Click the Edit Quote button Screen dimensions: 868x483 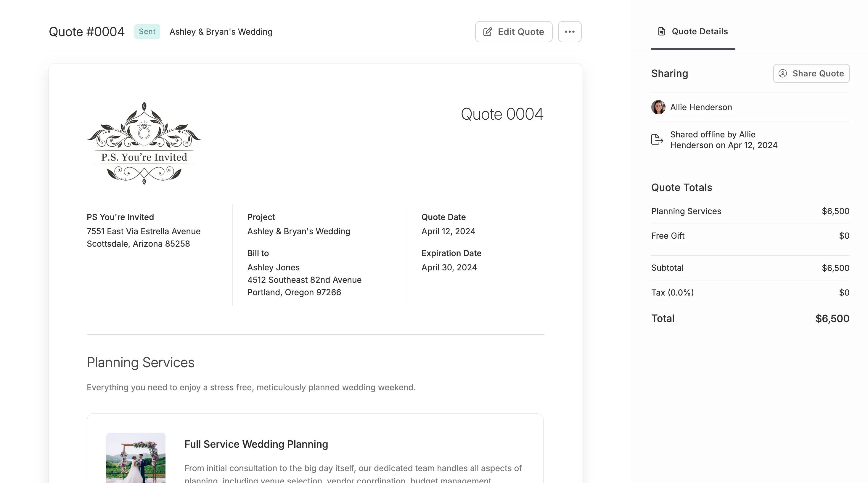[514, 32]
